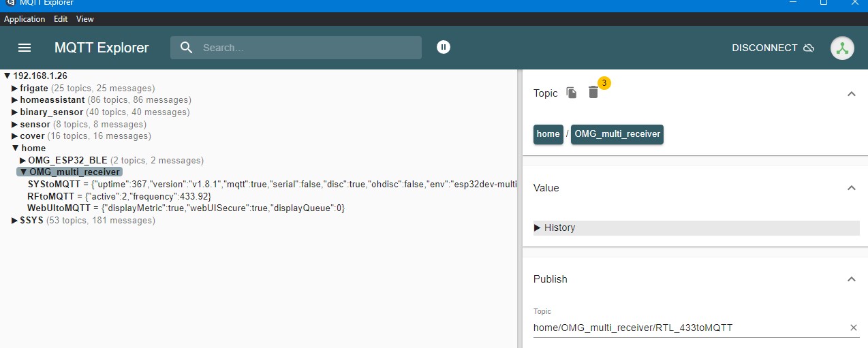
Task: Select the SYStoMQTT message row
Action: (x=273, y=184)
